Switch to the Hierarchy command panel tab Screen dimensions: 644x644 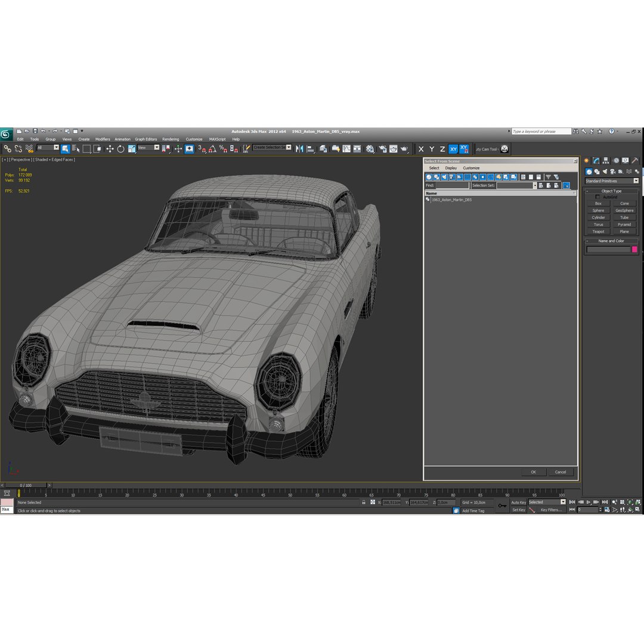pyautogui.click(x=606, y=161)
